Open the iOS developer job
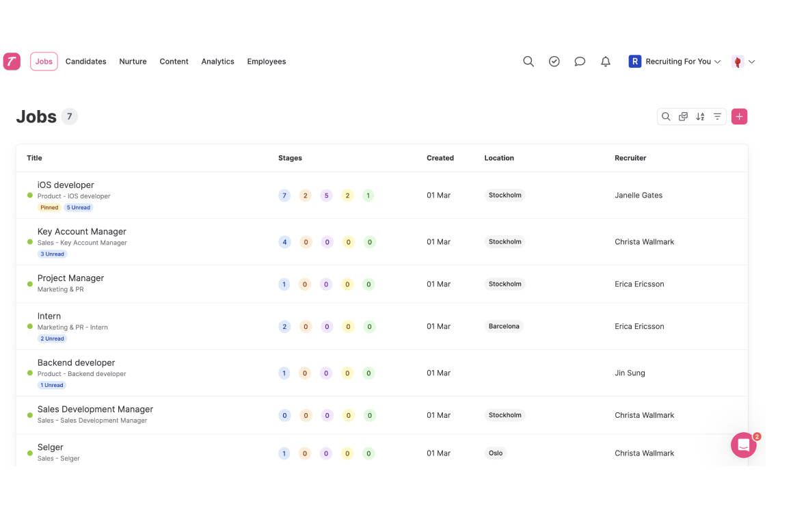The height and width of the screenshot is (532, 793). pyautogui.click(x=66, y=185)
